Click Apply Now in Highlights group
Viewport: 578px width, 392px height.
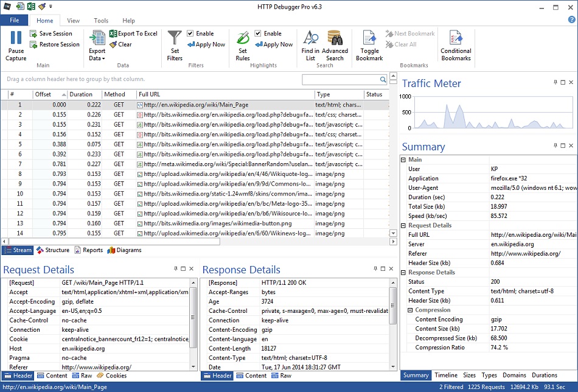(x=274, y=44)
